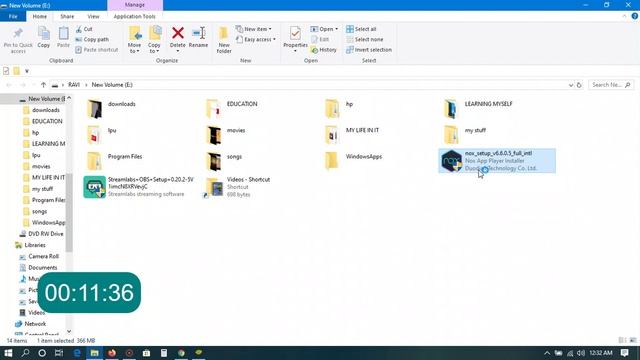Open volume control in system tray

(581, 353)
